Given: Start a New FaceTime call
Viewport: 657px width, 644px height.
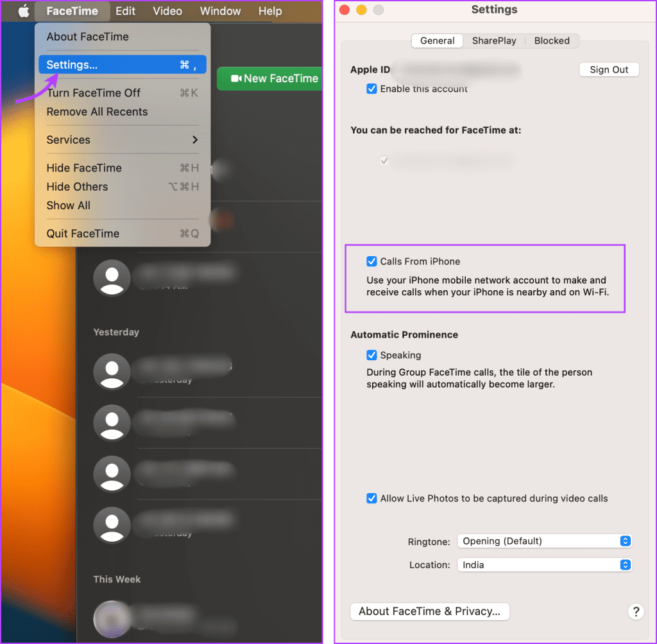Looking at the screenshot, I should coord(269,78).
